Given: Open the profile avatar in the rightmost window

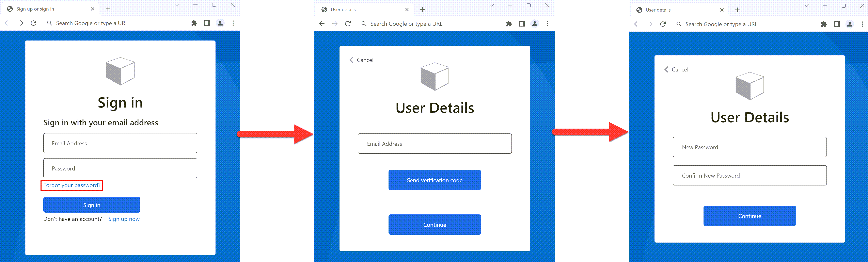Looking at the screenshot, I should [850, 24].
